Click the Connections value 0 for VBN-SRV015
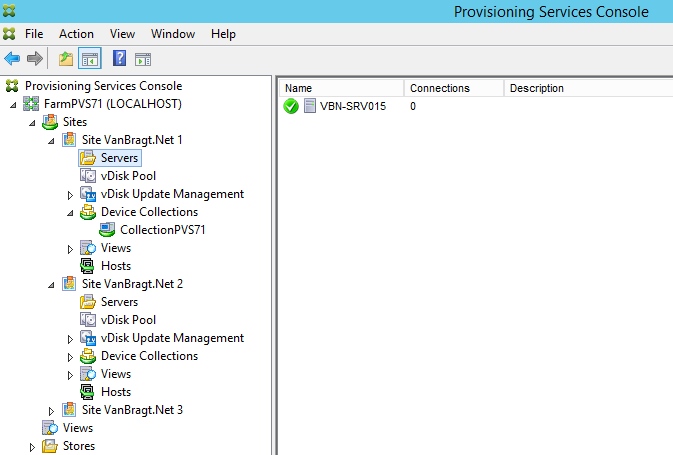 413,106
